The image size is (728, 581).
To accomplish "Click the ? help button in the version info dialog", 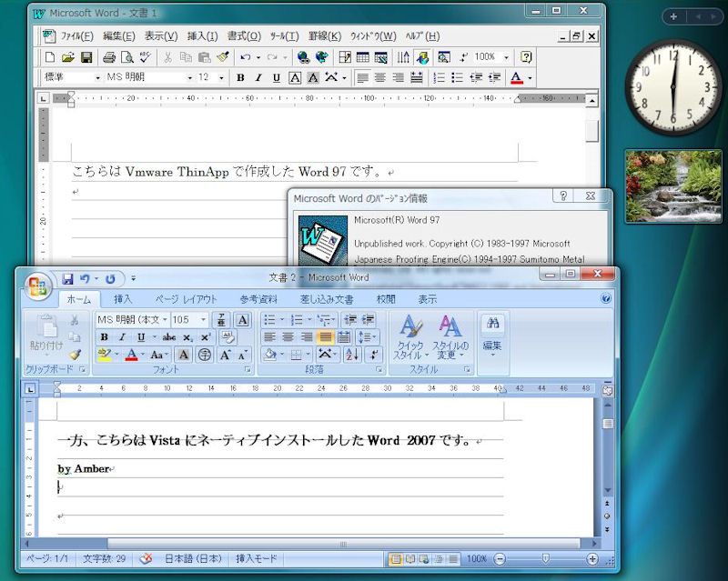I will 563,195.
